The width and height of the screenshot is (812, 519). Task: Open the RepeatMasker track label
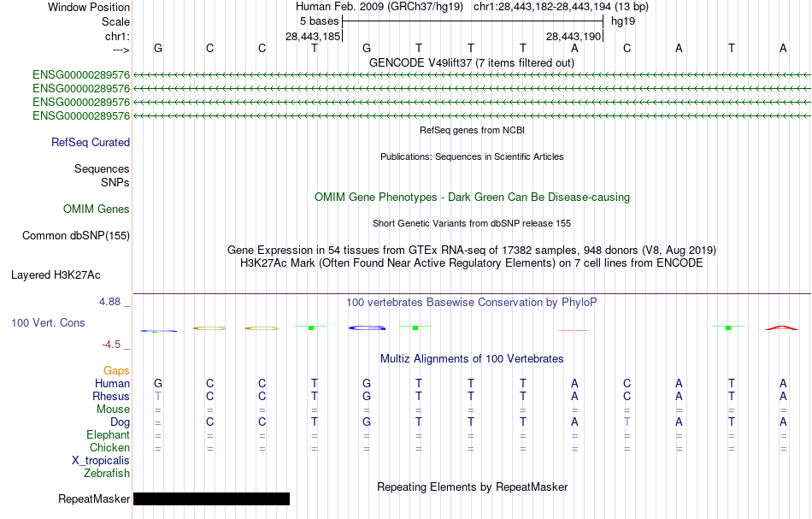94,498
